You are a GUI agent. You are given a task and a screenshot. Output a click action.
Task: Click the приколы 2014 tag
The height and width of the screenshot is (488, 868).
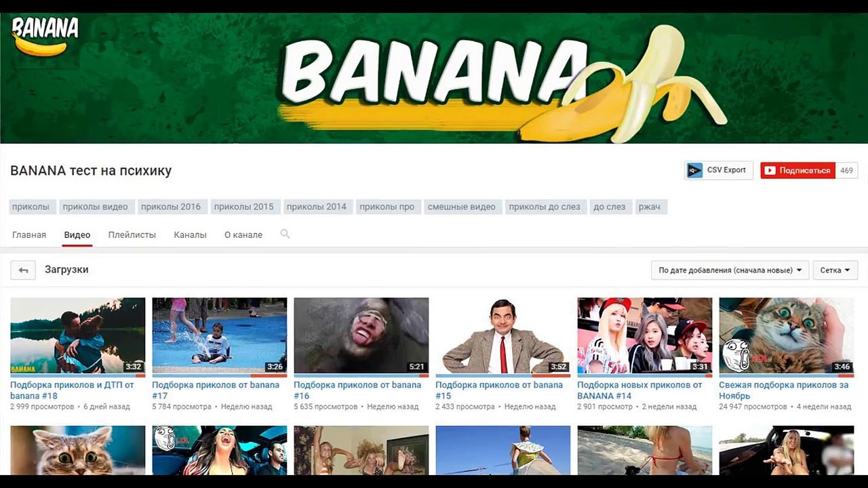tap(317, 207)
